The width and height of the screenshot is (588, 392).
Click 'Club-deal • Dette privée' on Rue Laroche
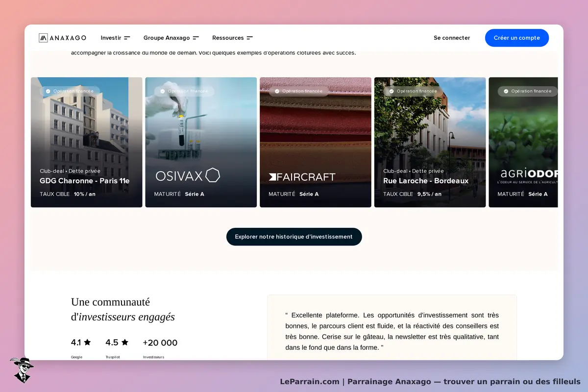[x=414, y=171]
